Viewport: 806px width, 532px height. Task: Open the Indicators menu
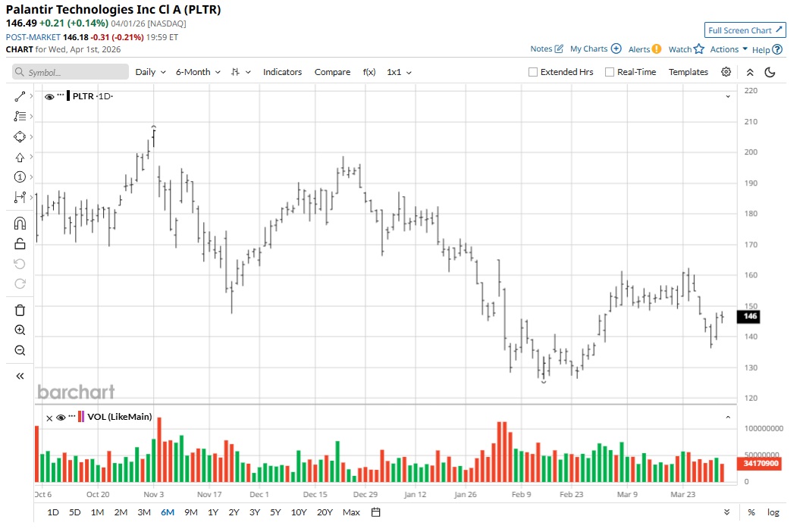pyautogui.click(x=282, y=72)
